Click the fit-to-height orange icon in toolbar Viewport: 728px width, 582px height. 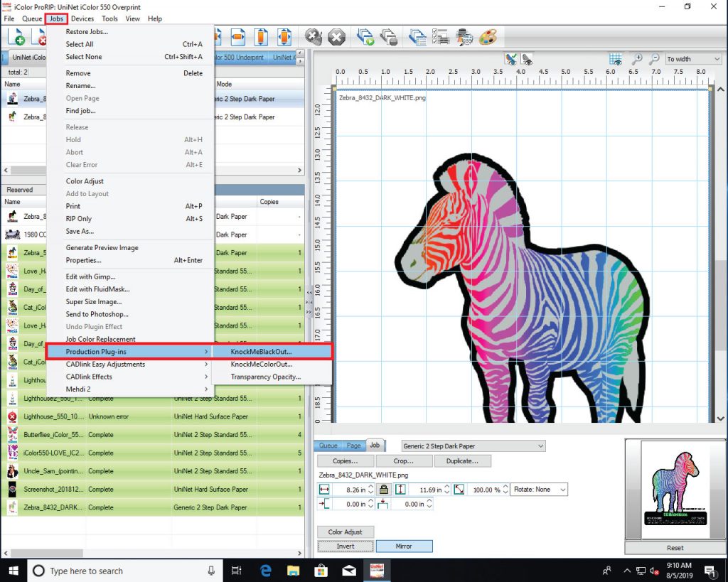click(x=261, y=37)
